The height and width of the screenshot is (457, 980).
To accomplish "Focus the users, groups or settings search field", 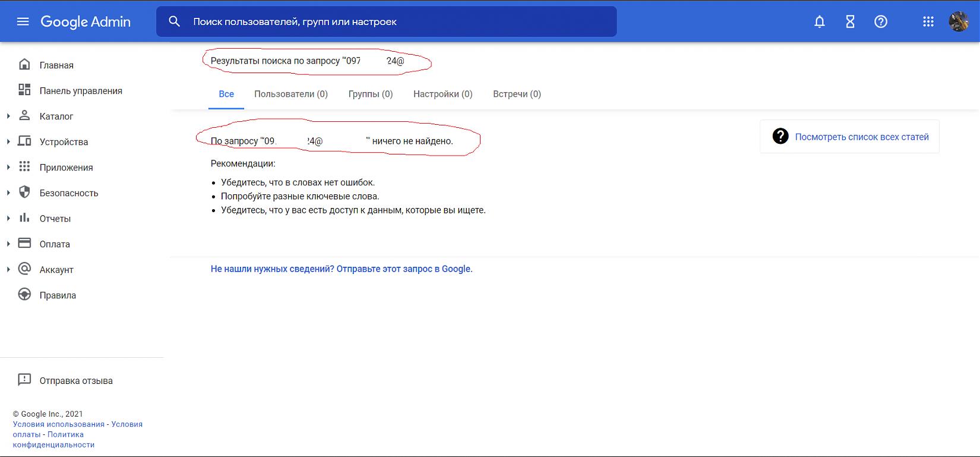I will (x=386, y=21).
